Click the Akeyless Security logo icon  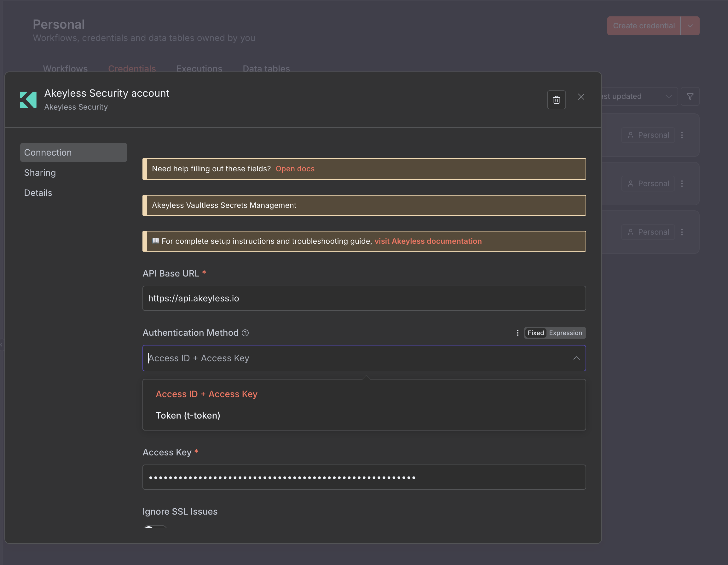[x=28, y=100]
